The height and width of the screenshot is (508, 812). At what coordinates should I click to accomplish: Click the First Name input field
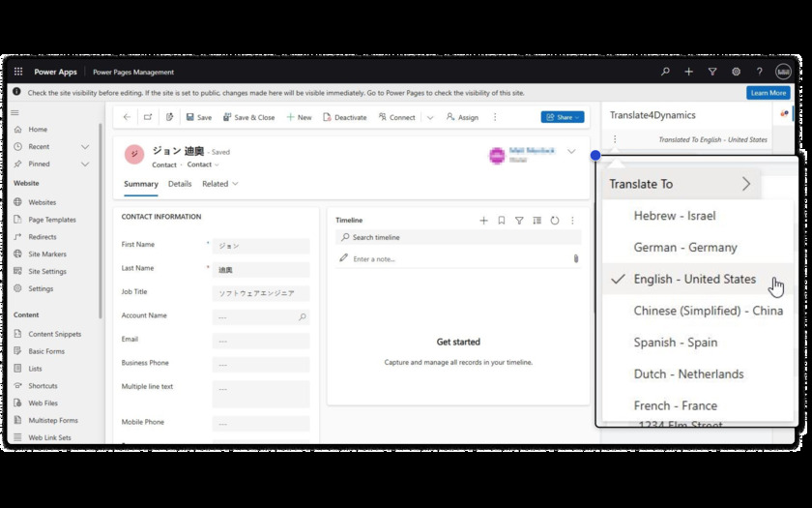tap(261, 246)
